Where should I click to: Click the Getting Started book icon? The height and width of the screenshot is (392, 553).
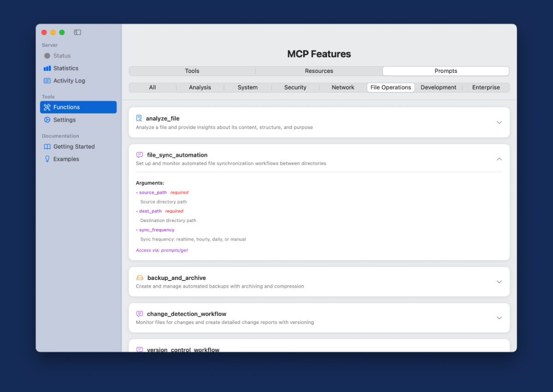tap(47, 146)
